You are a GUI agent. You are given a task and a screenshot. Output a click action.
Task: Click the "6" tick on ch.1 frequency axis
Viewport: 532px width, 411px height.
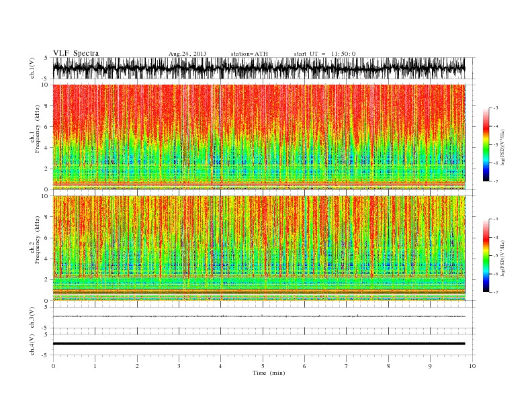[x=46, y=127]
